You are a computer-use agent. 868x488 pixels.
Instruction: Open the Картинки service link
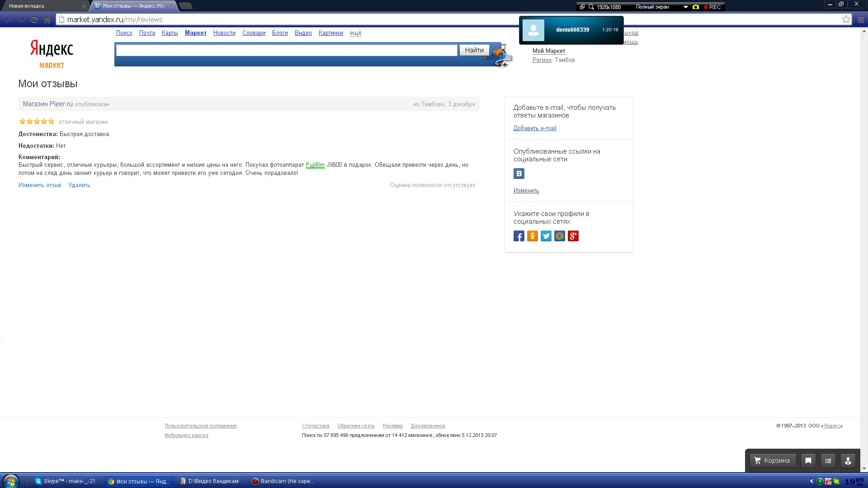[331, 33]
